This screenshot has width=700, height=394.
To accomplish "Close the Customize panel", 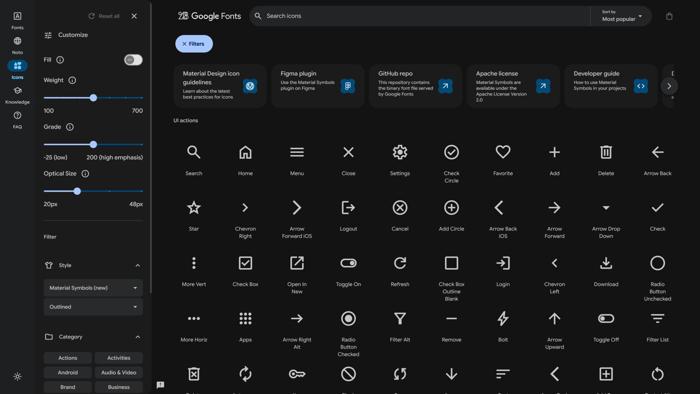I will pos(134,16).
